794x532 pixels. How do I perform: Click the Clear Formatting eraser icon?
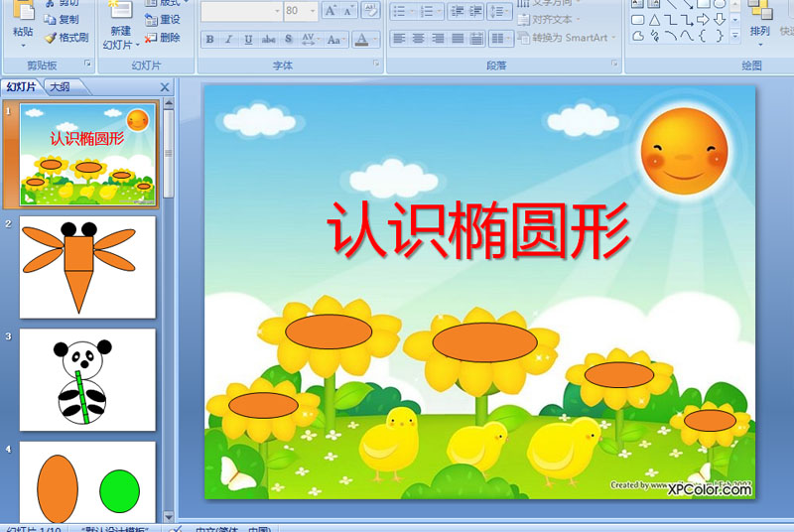coord(370,11)
